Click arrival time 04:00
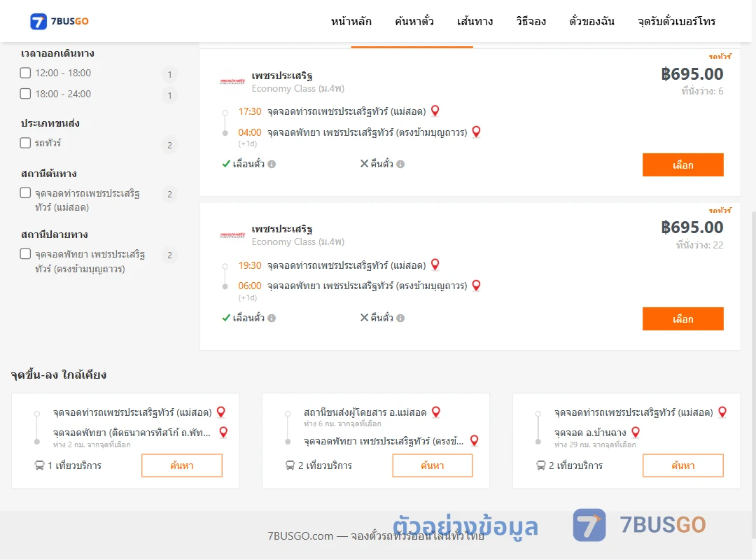The height and width of the screenshot is (560, 756). tap(250, 132)
